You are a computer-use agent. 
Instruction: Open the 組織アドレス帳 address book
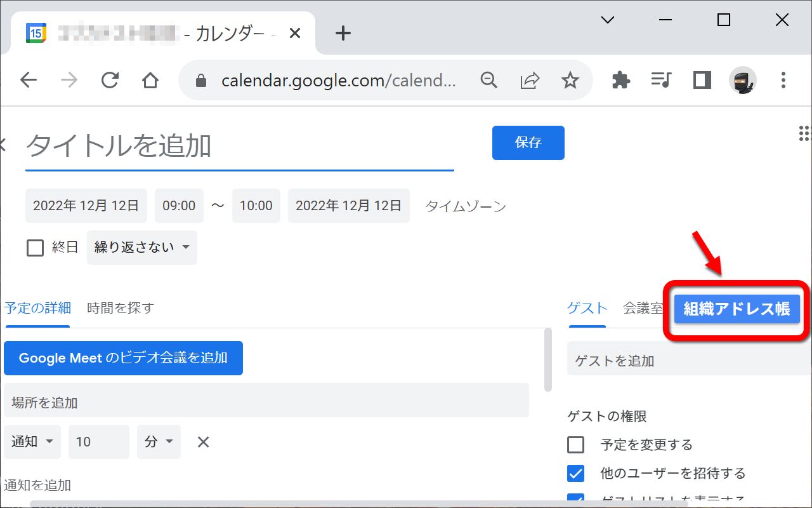pos(737,309)
